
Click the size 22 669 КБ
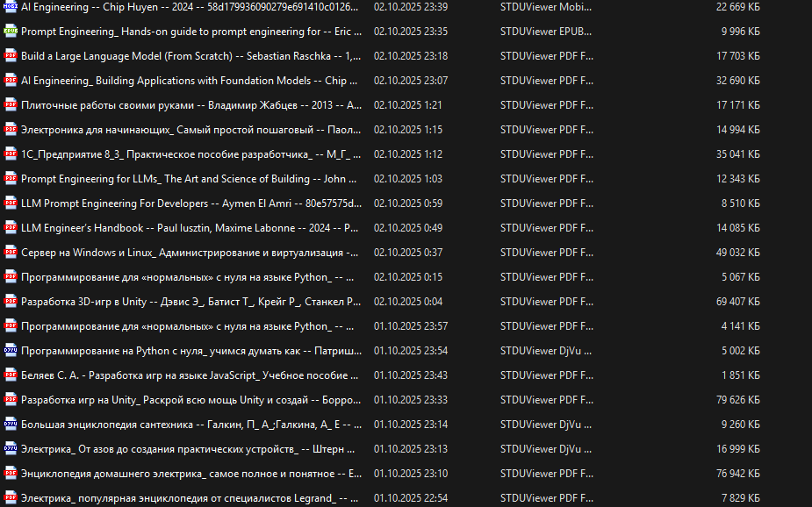click(738, 7)
